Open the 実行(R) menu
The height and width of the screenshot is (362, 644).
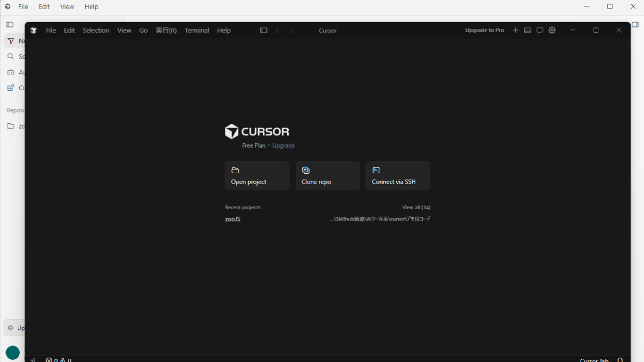pos(166,31)
